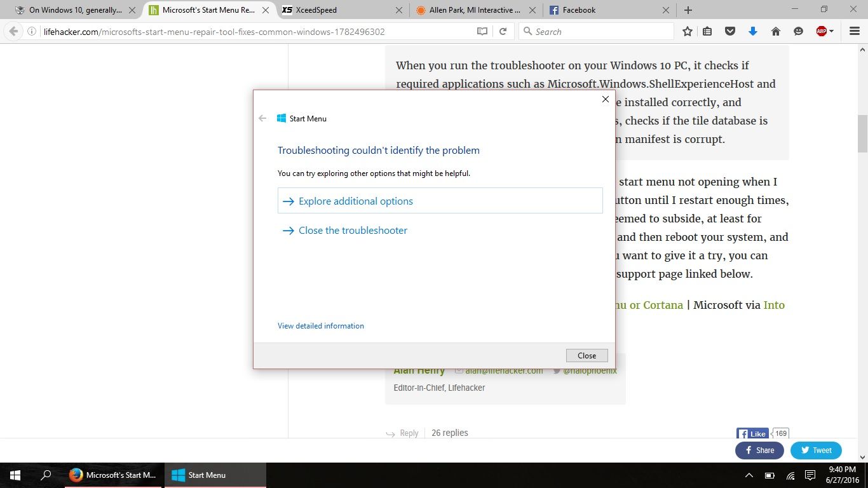Open View detailed information link
Screen dimensions: 868x488
pos(321,326)
